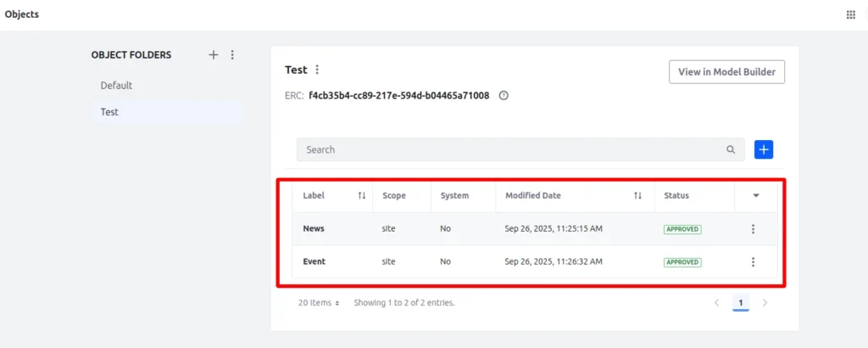Click the ERC help question mark icon
Screen dimensions: 868x348
[504, 96]
